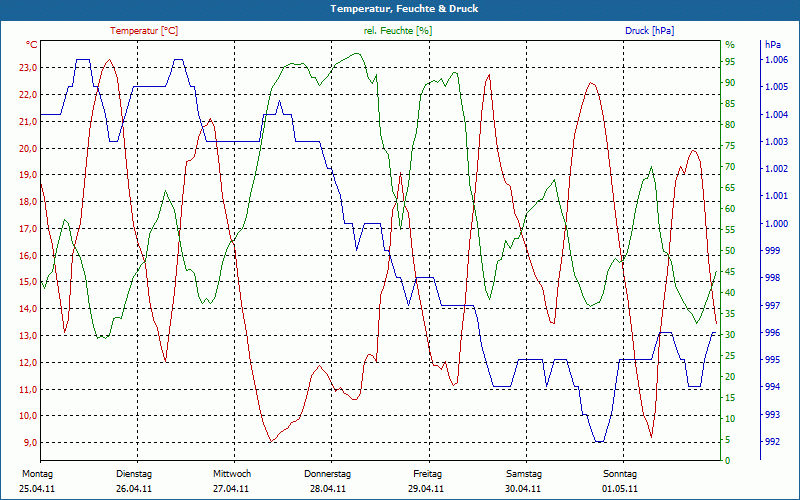Click the date 28.04.11
800x500 pixels.
pos(328,489)
